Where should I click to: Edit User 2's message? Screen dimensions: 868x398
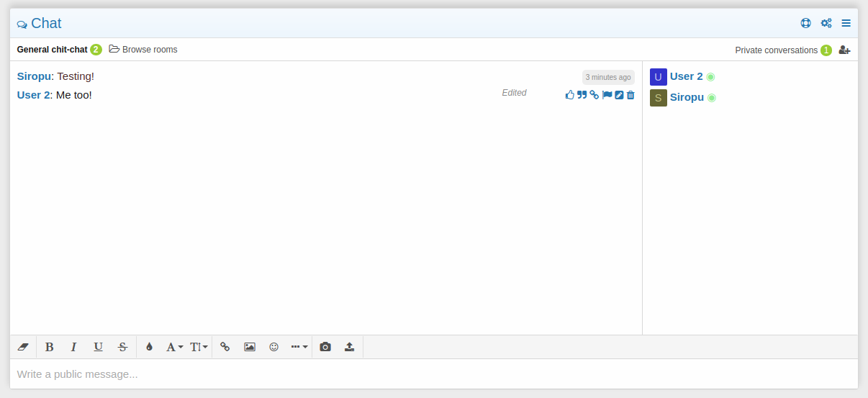pos(619,95)
